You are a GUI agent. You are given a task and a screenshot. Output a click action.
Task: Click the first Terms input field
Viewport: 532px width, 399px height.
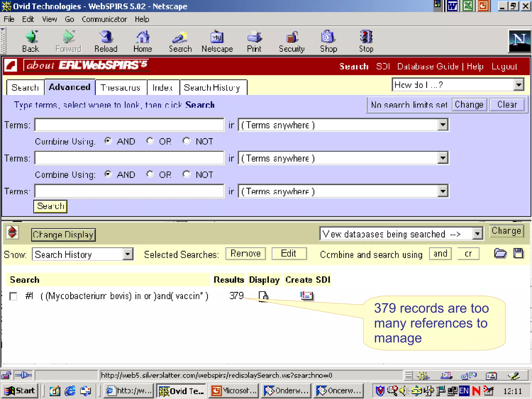pos(129,125)
